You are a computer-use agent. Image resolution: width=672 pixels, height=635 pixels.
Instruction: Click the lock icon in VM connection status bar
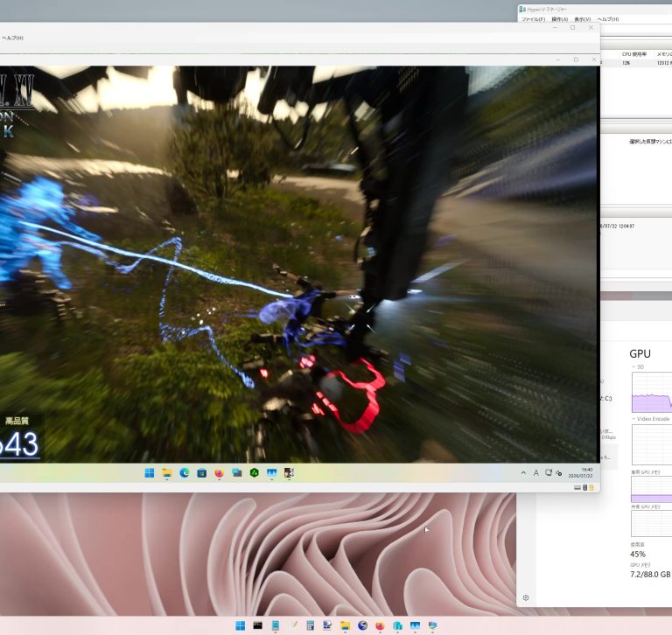(x=591, y=487)
